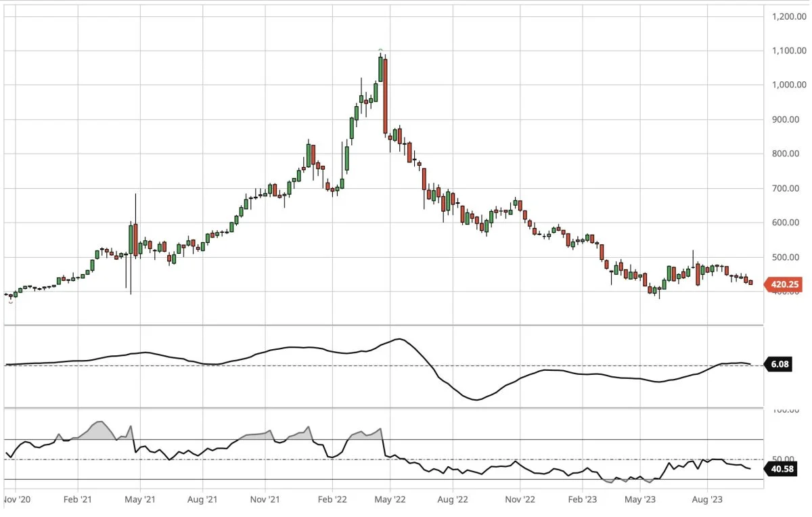Select the large red candle after the peak
Image resolution: width=812 pixels, height=517 pixels.
[x=385, y=95]
